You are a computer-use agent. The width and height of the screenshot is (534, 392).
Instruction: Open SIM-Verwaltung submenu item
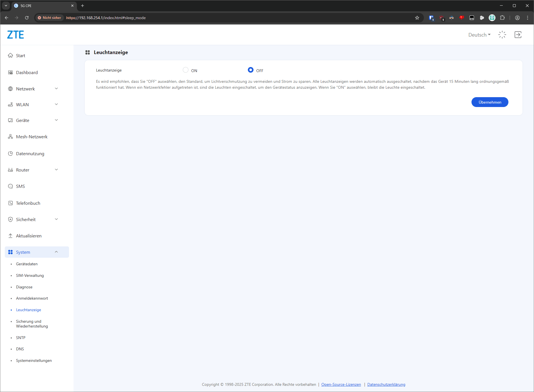(x=30, y=275)
